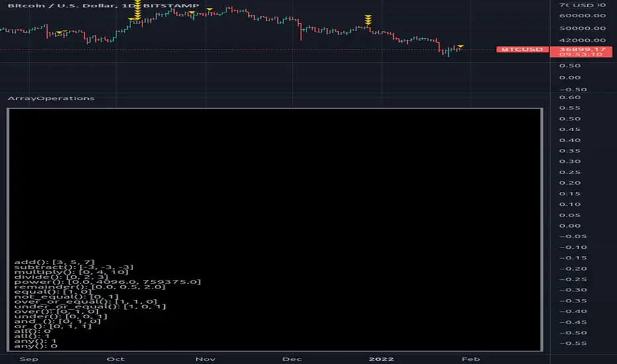Click the power() result text line
Viewport: 617px width, 364px height.
click(x=107, y=282)
